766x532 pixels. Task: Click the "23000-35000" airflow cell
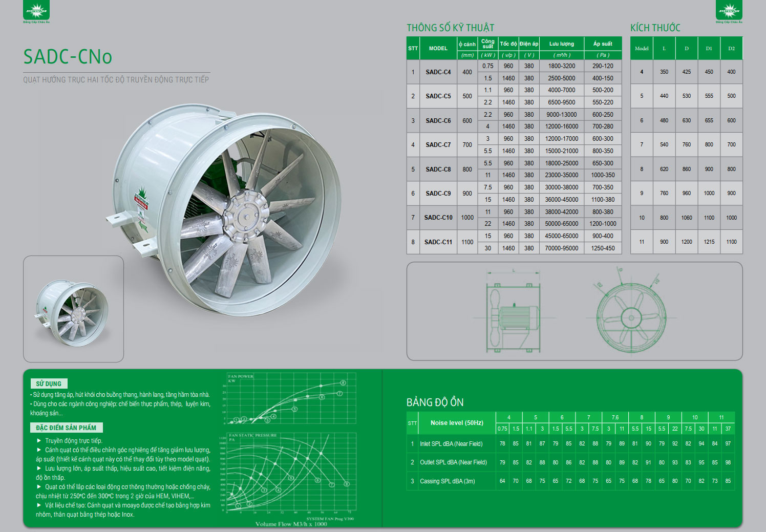click(x=562, y=175)
